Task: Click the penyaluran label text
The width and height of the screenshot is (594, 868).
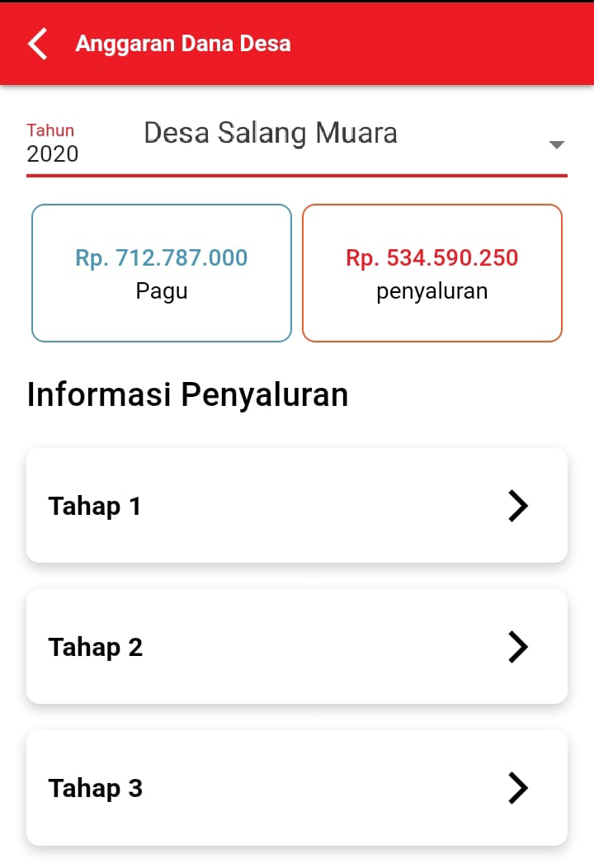Action: pyautogui.click(x=432, y=291)
